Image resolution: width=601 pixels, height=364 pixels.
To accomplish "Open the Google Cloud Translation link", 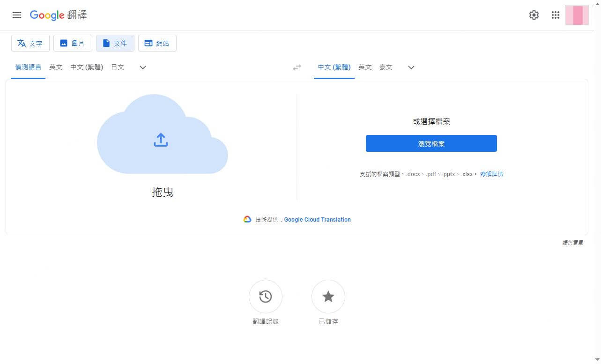I will (317, 219).
